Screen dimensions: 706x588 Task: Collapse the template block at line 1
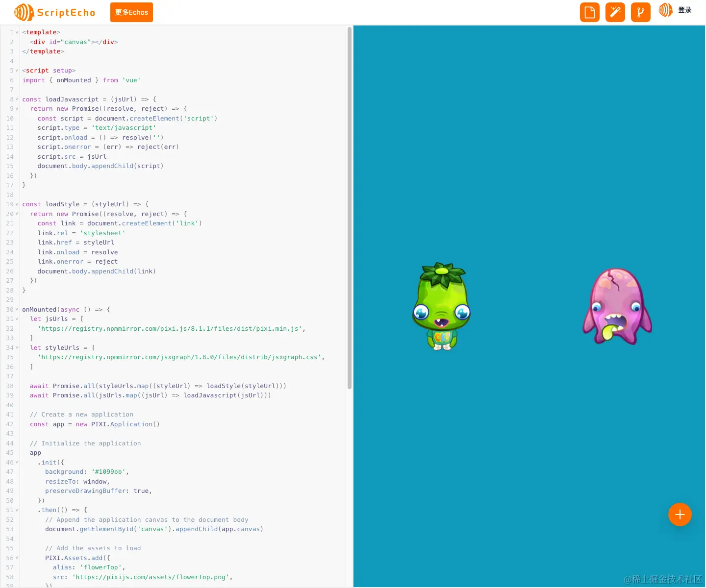(17, 32)
